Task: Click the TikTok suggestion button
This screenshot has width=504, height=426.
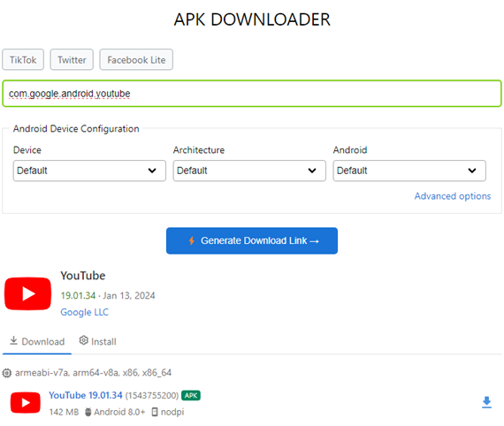Action: pos(23,60)
